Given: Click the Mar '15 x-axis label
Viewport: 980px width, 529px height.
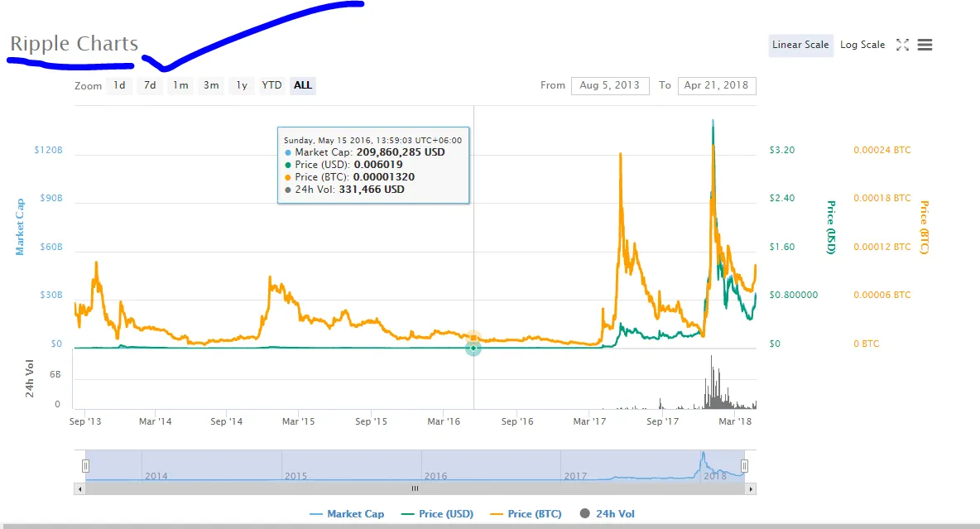Looking at the screenshot, I should click(x=298, y=421).
